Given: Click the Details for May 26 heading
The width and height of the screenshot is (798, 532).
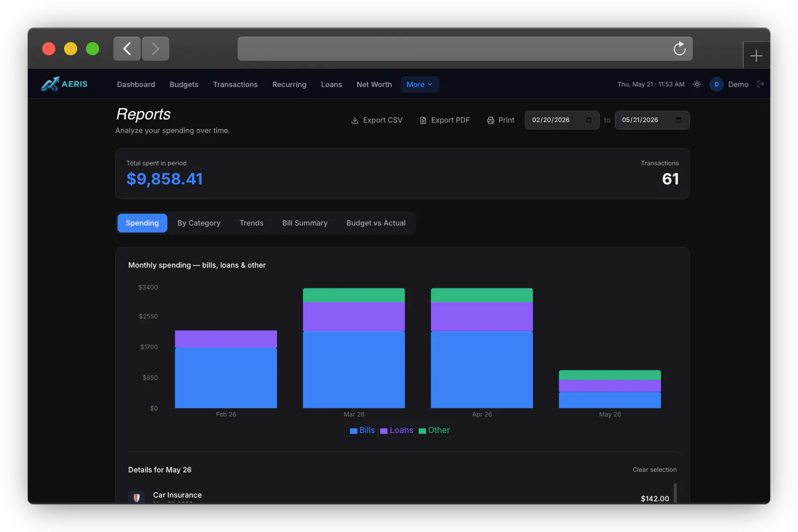Looking at the screenshot, I should click(x=160, y=470).
